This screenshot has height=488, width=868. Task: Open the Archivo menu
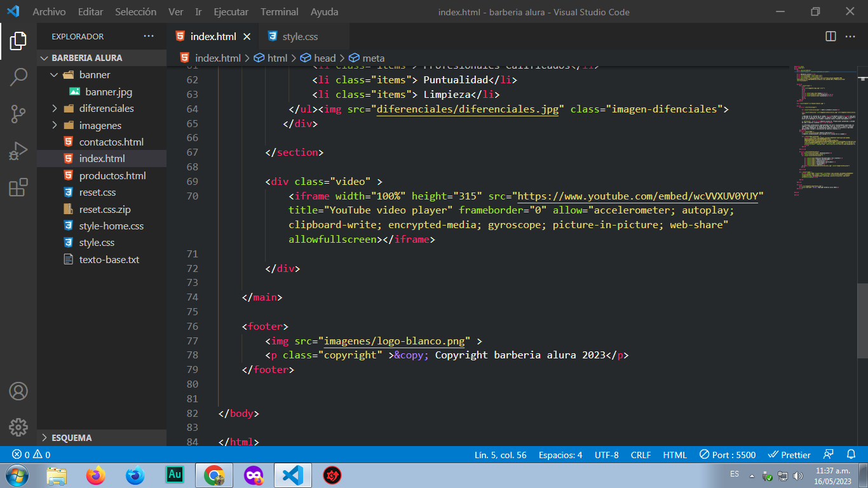[49, 11]
